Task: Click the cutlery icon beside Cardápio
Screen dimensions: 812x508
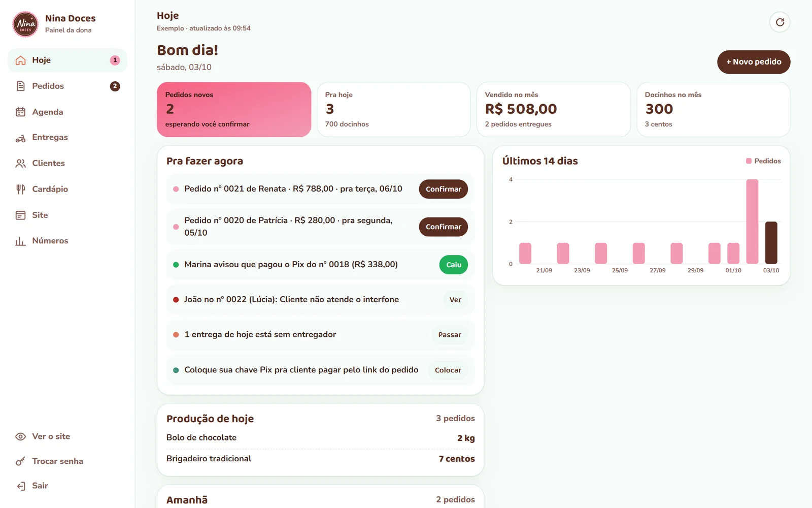Action: (x=20, y=189)
